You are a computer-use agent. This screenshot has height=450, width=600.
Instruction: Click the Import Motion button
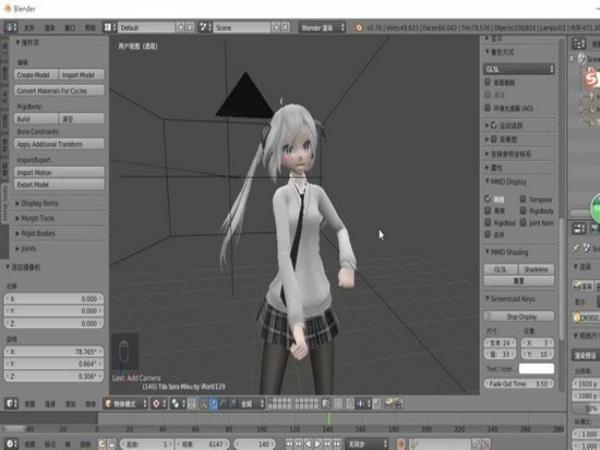(x=59, y=172)
